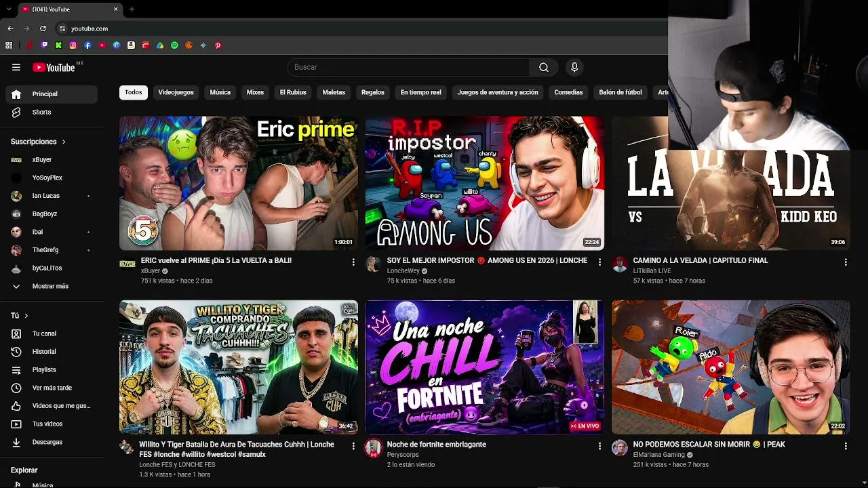Filter by the Mixes chip
Viewport: 868px width, 488px height.
pyautogui.click(x=255, y=92)
